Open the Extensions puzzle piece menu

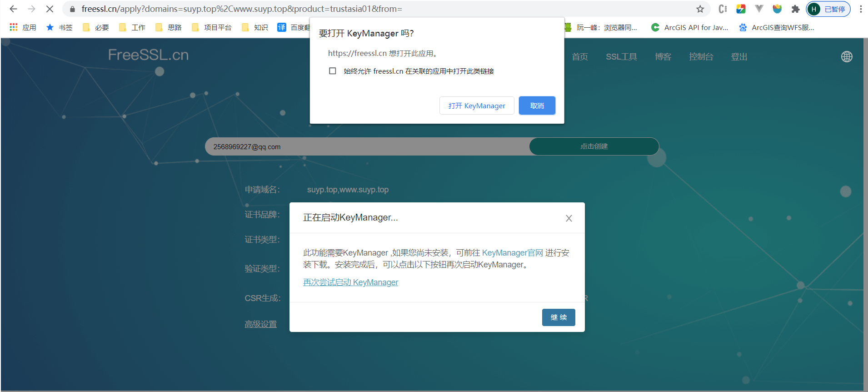pyautogui.click(x=795, y=9)
